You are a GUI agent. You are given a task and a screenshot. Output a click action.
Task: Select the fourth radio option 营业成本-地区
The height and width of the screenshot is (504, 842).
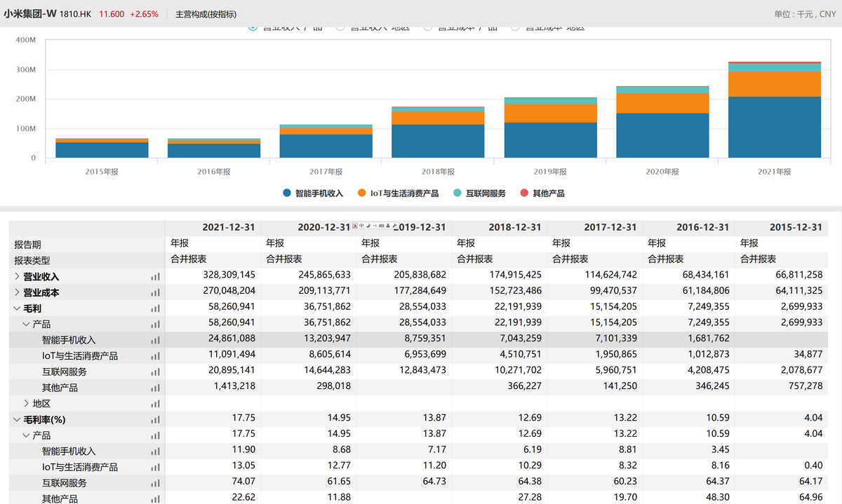(x=516, y=27)
